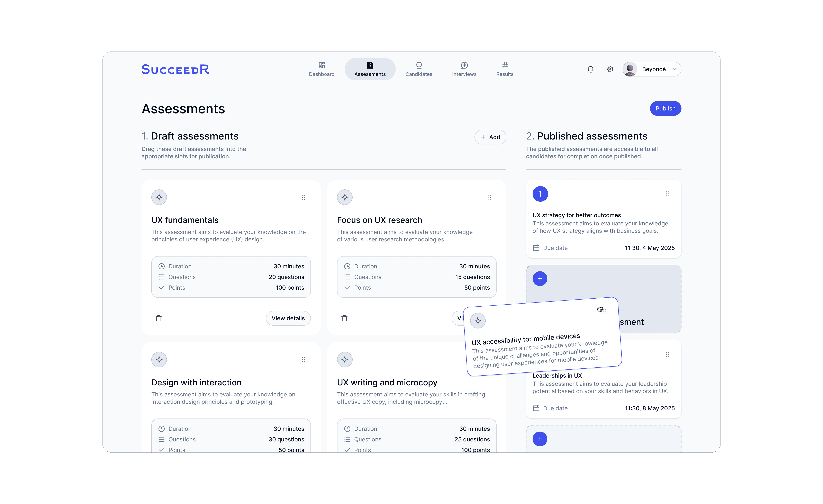The image size is (823, 504).
Task: Open the Candidates tab
Action: click(x=418, y=69)
